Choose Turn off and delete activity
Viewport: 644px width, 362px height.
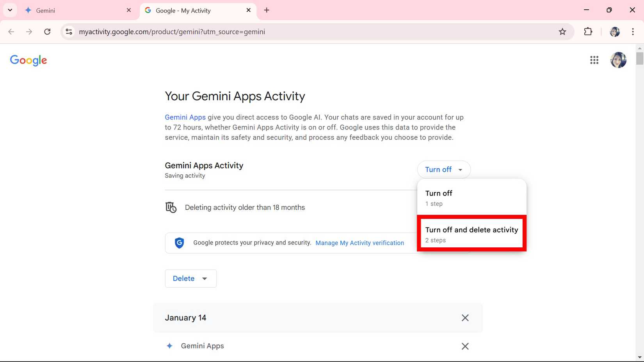[x=471, y=234]
